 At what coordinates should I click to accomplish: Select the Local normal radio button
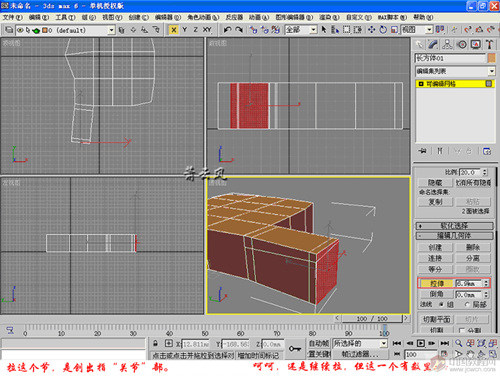(467, 304)
